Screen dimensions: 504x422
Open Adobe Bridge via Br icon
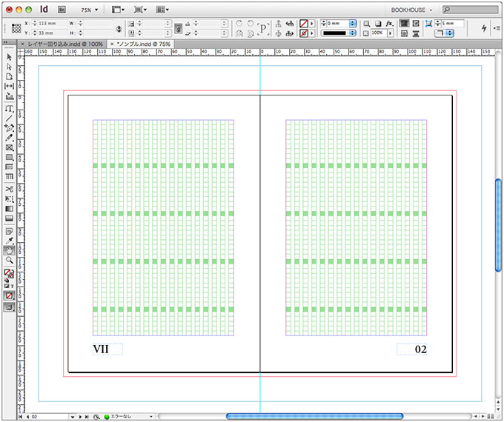(x=62, y=10)
